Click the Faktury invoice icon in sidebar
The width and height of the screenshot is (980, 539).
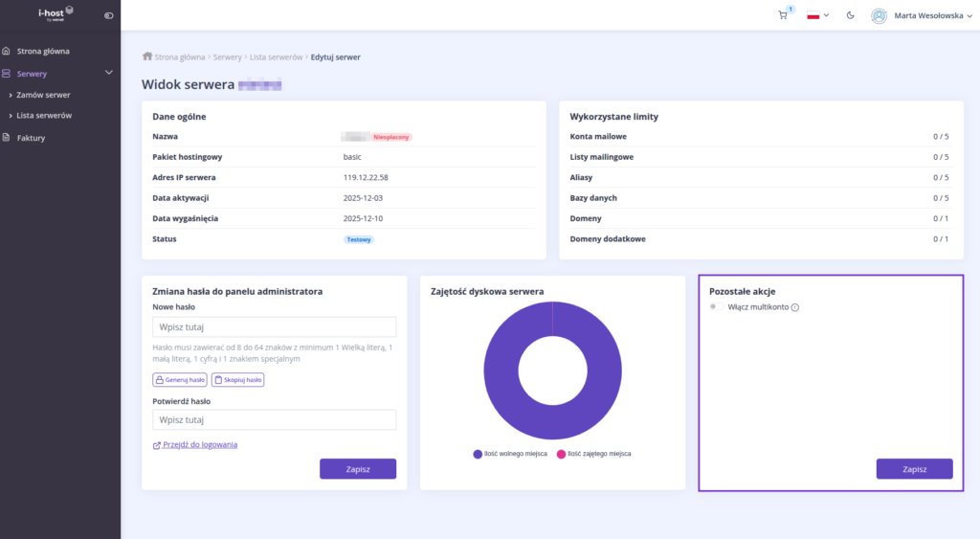(7, 138)
